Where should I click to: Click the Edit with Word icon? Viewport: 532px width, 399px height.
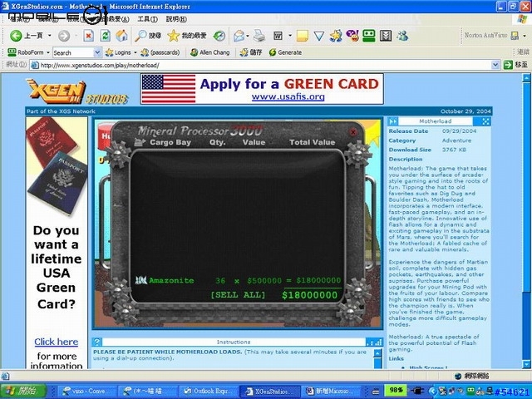(278, 36)
